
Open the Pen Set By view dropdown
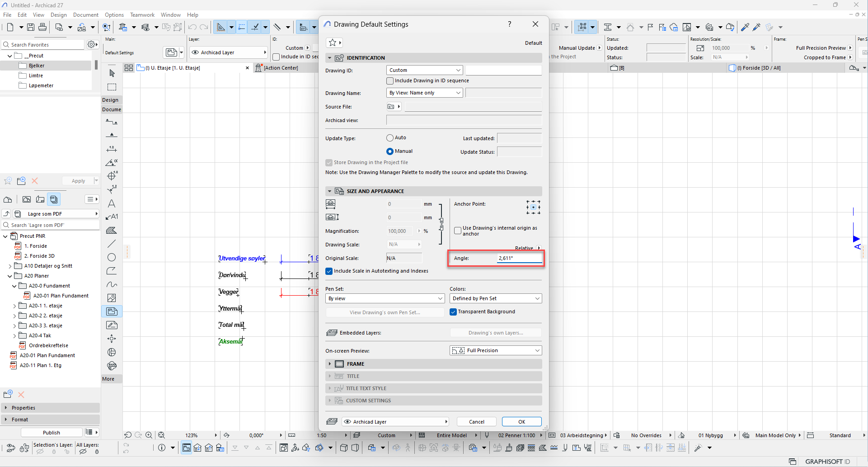coord(385,298)
